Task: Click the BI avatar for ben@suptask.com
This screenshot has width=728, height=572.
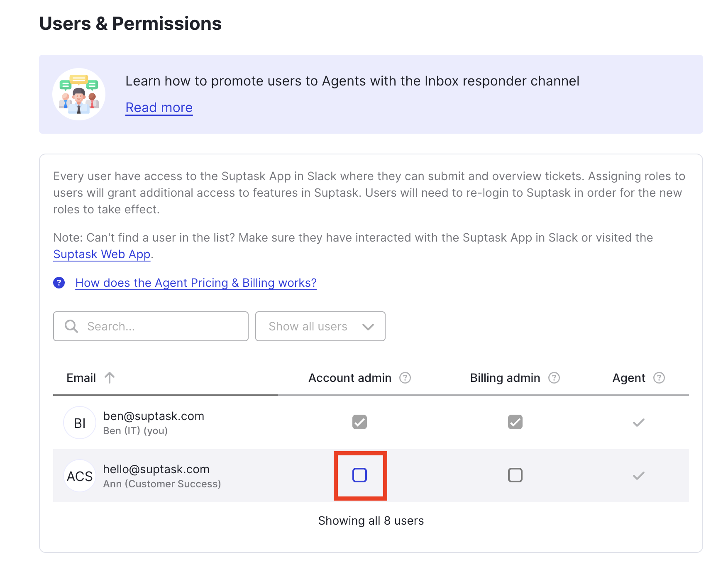Action: pyautogui.click(x=80, y=423)
